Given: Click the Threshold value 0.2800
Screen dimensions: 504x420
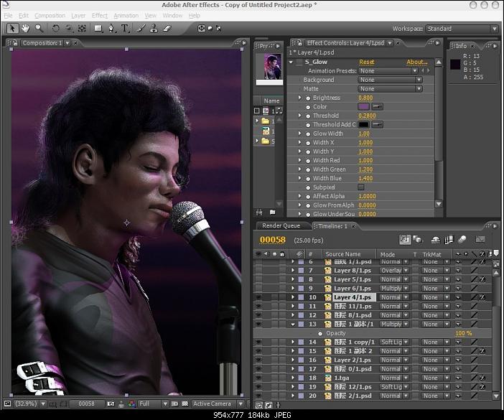Looking at the screenshot, I should [x=367, y=116].
